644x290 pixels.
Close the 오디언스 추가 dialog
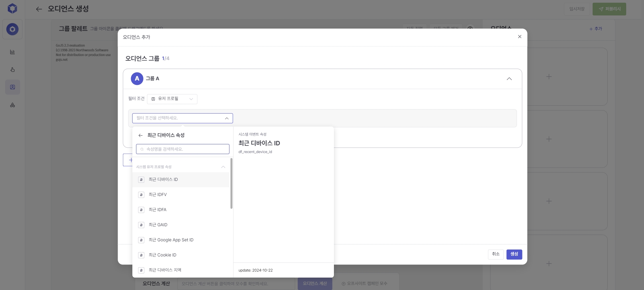tap(519, 37)
